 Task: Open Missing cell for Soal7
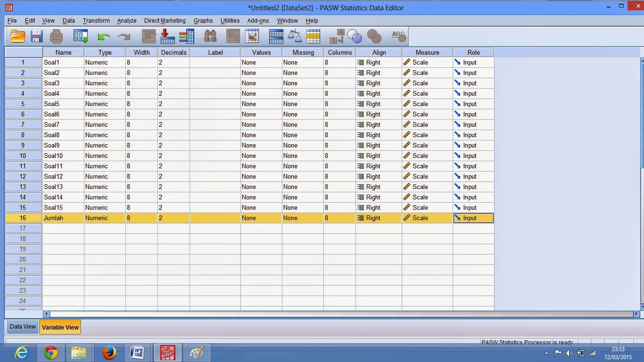[x=303, y=124]
